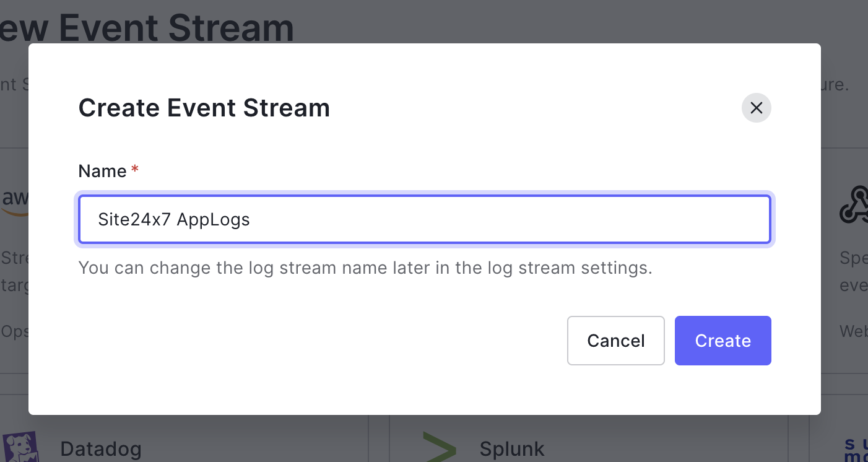Viewport: 868px width, 462px height.
Task: Click the New Event Stream page heading
Action: pyautogui.click(x=147, y=26)
